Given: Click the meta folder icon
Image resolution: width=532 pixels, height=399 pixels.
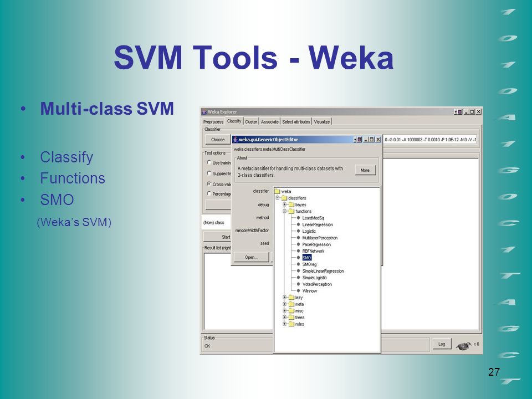Looking at the screenshot, I should [291, 304].
